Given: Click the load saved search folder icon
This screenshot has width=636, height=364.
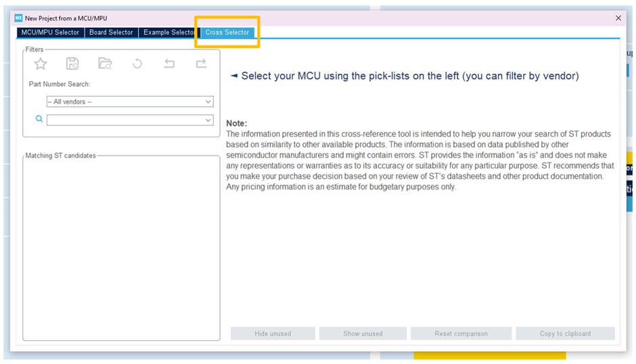Looking at the screenshot, I should coord(105,64).
